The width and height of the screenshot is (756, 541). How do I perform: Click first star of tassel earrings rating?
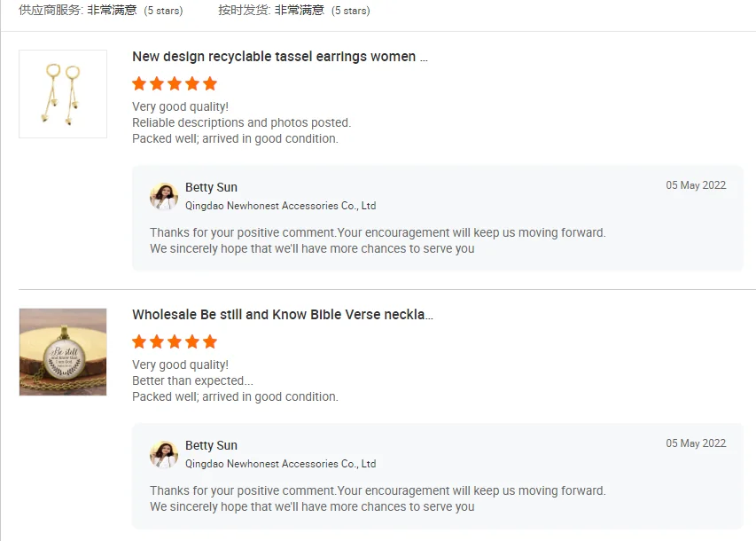(x=139, y=84)
